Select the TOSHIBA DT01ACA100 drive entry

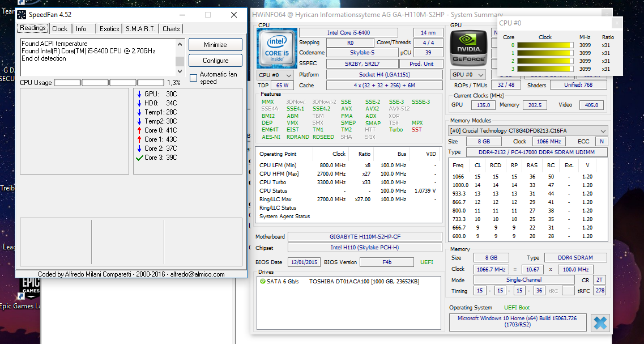[x=364, y=282]
